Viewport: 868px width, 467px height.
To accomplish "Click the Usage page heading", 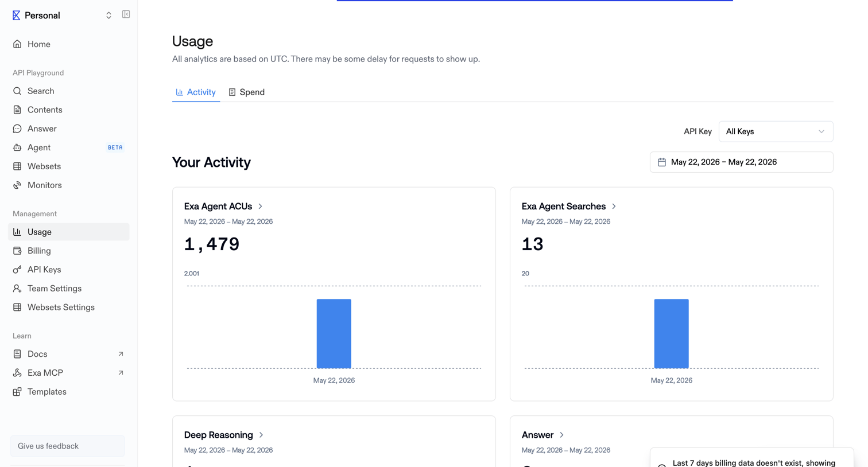I will [192, 41].
